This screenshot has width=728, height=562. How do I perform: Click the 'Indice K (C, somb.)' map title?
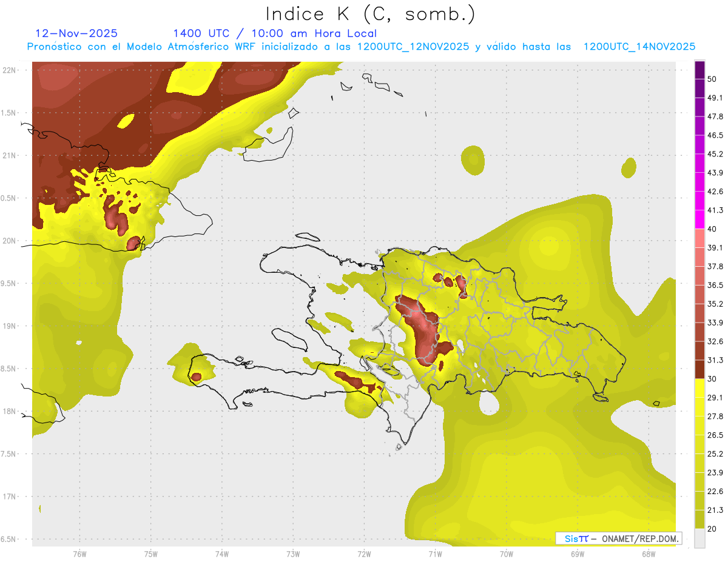point(371,15)
